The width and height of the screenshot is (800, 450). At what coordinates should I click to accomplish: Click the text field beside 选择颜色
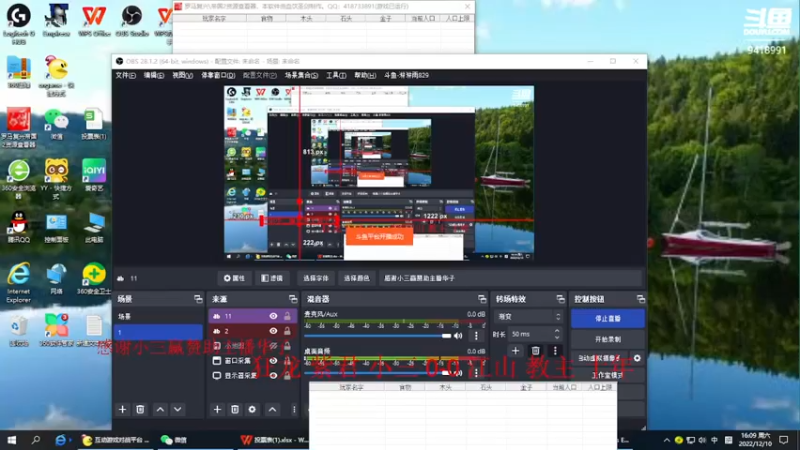[510, 278]
